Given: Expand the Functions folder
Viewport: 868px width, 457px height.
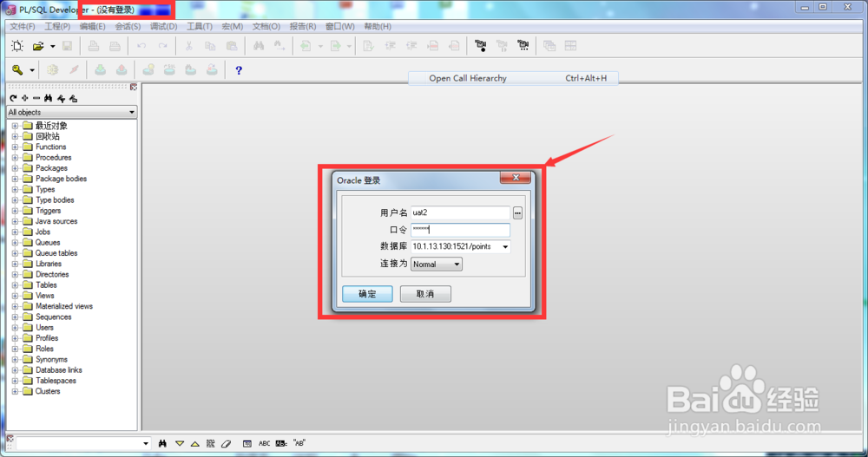Looking at the screenshot, I should 15,147.
